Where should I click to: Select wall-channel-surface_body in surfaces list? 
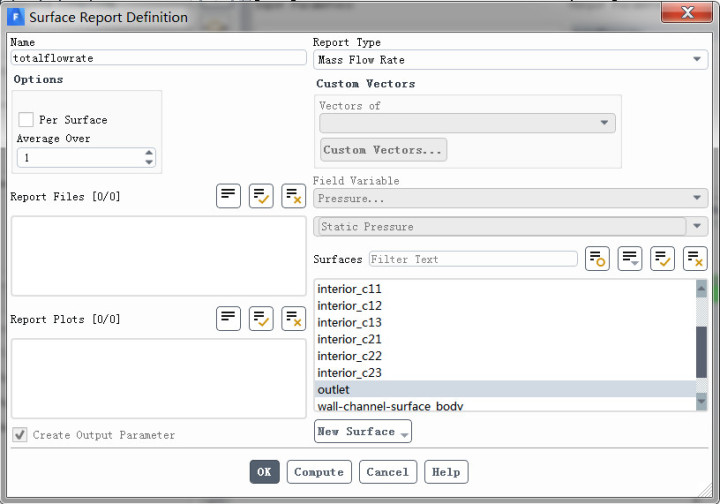pos(505,405)
